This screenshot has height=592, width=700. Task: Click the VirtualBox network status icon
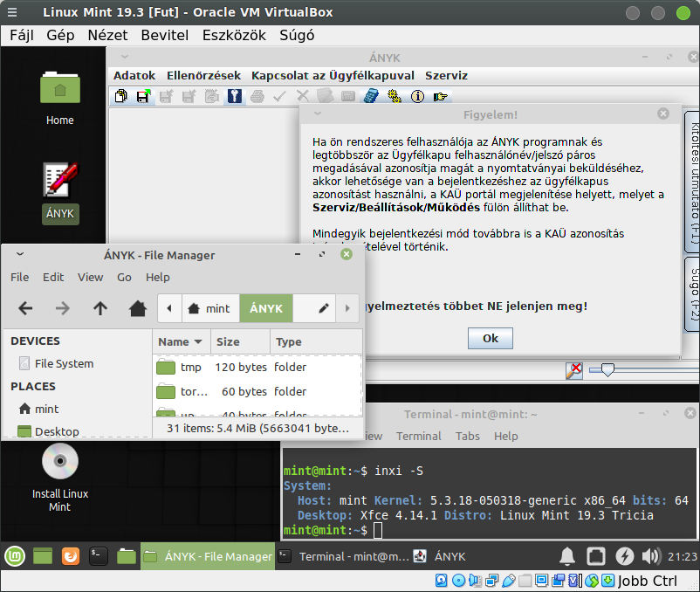(492, 581)
